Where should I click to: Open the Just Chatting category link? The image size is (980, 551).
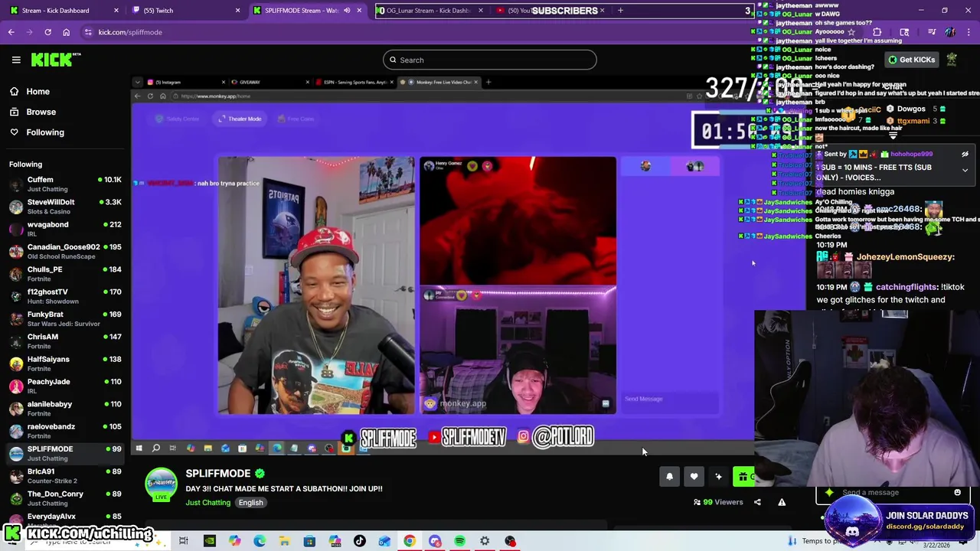tap(208, 503)
